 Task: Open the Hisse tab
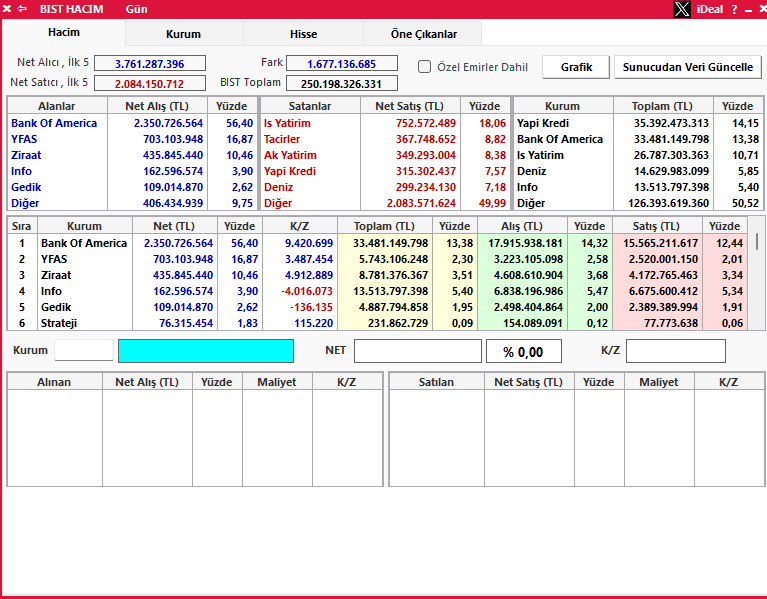click(x=303, y=34)
